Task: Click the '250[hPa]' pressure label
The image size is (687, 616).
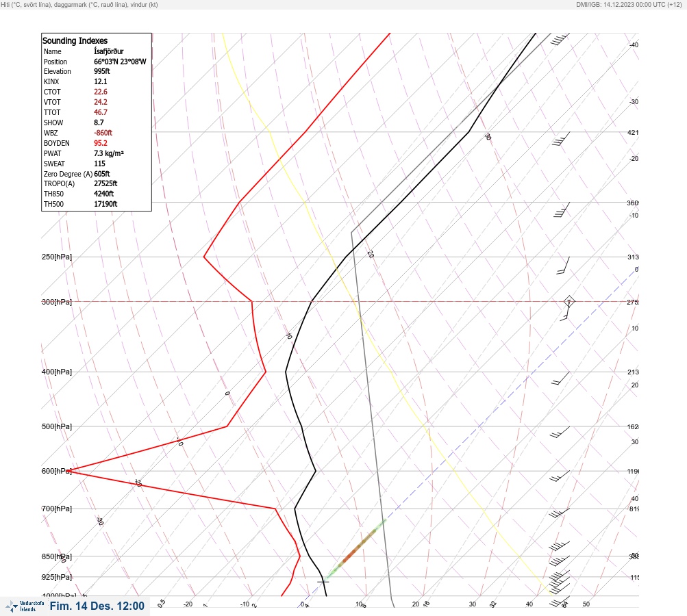Action: (57, 257)
